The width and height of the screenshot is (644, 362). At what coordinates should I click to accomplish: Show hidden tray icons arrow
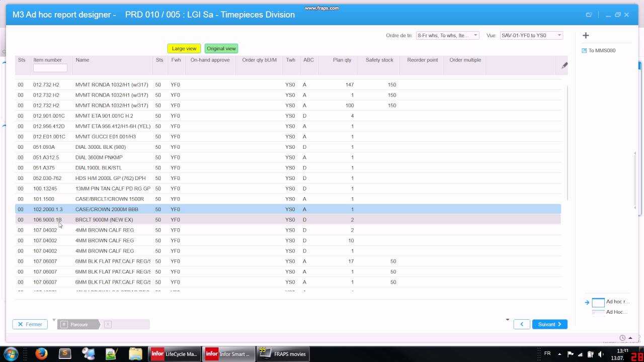(x=559, y=354)
